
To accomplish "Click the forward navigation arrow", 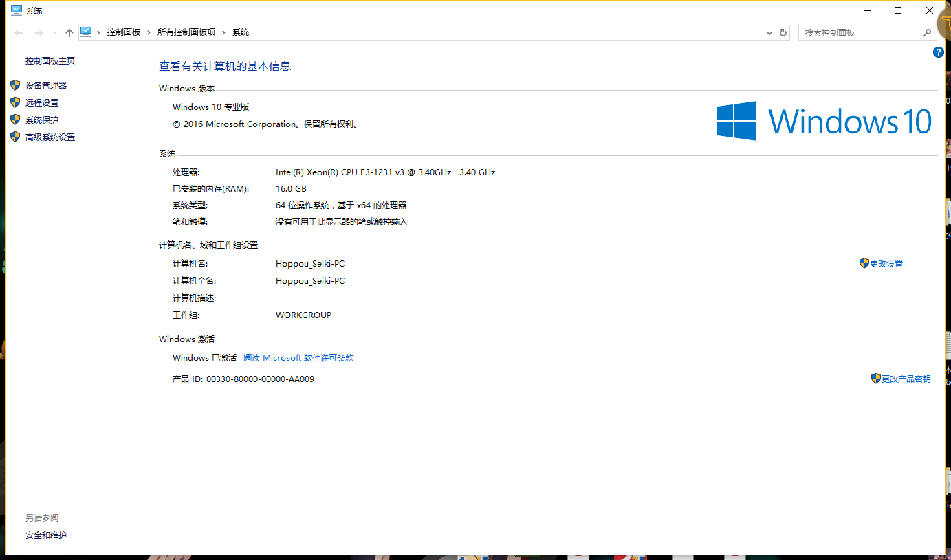I will point(39,32).
